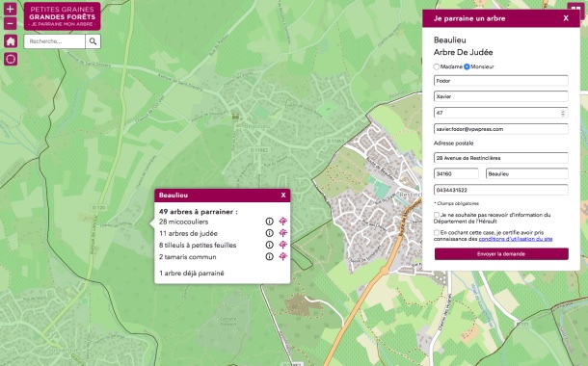Select the Madame radio button
Viewport: 588px width, 366px height.
point(436,66)
